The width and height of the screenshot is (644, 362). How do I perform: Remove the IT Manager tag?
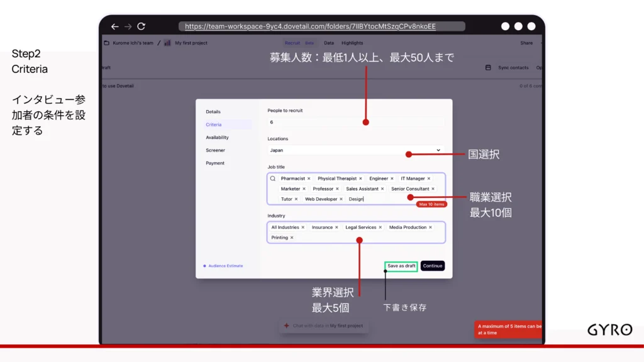pyautogui.click(x=429, y=178)
